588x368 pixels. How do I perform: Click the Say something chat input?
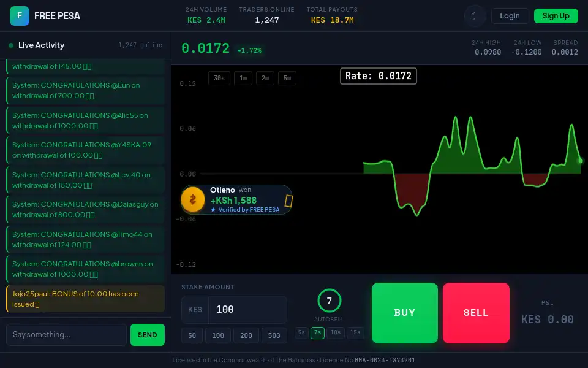66,335
